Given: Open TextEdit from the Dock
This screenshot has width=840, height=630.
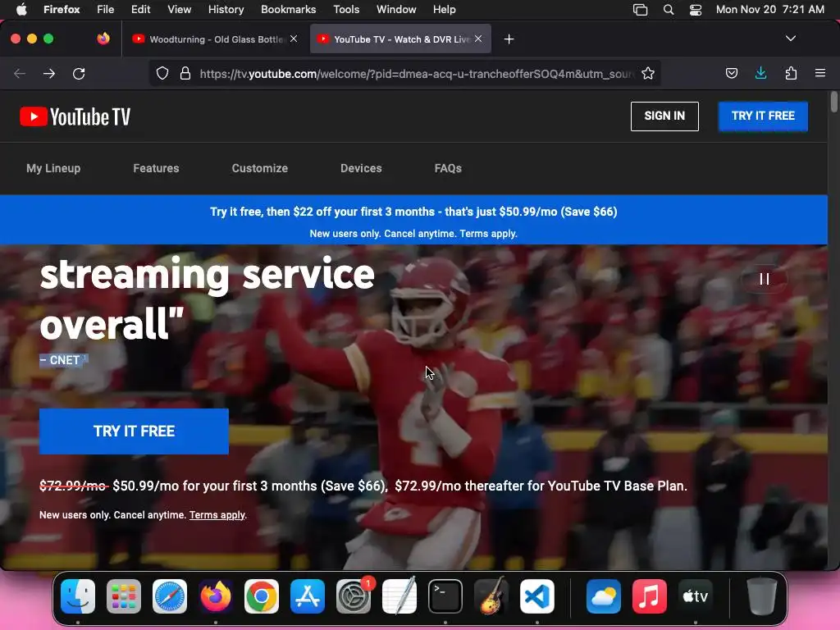Looking at the screenshot, I should [x=399, y=596].
